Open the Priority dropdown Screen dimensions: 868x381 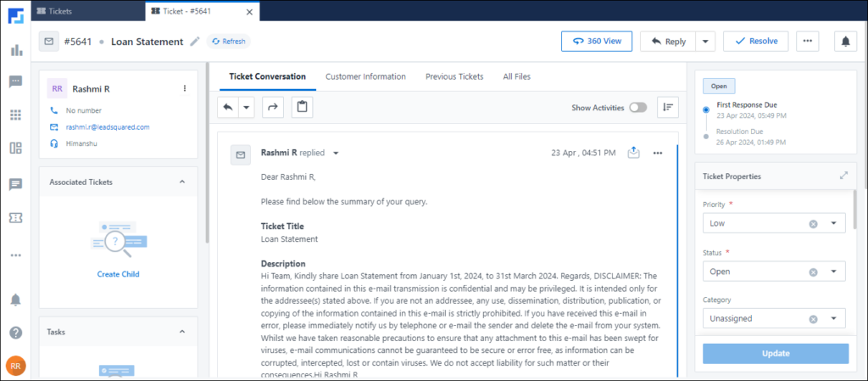coord(834,224)
